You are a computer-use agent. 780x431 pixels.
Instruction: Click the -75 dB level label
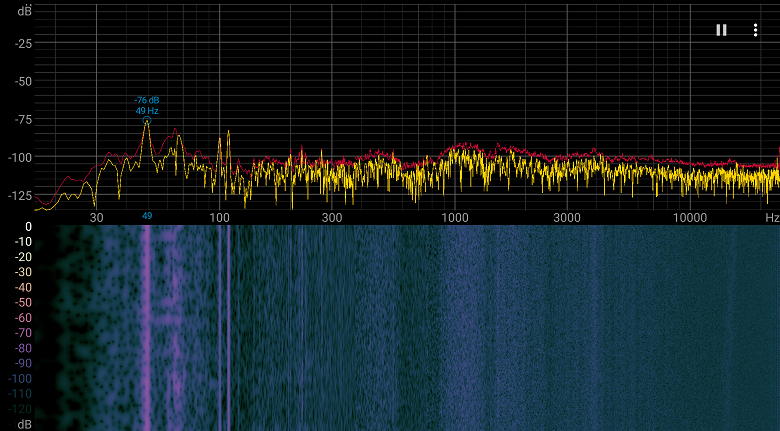[x=23, y=119]
